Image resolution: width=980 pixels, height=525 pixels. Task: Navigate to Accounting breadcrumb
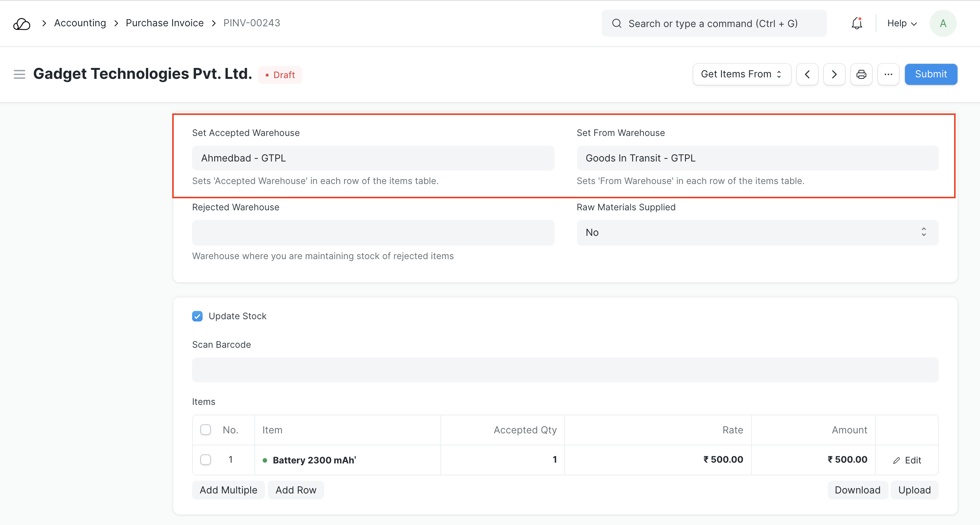(80, 23)
